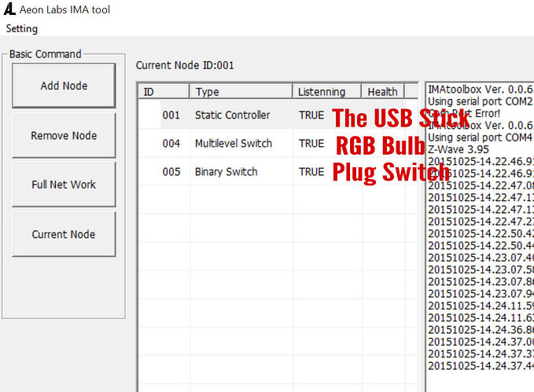Click the Current Node ID:001 label
534x392 pixels.
[x=185, y=65]
